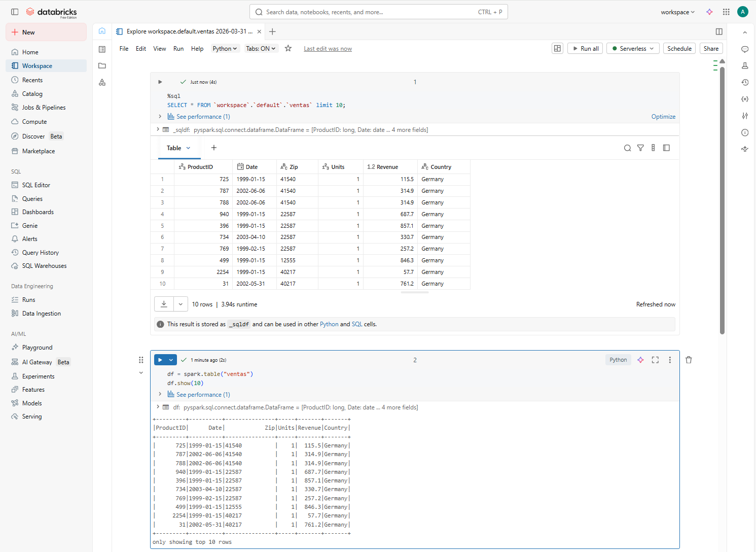
Task: Open the download options dropdown arrow
Action: (181, 304)
